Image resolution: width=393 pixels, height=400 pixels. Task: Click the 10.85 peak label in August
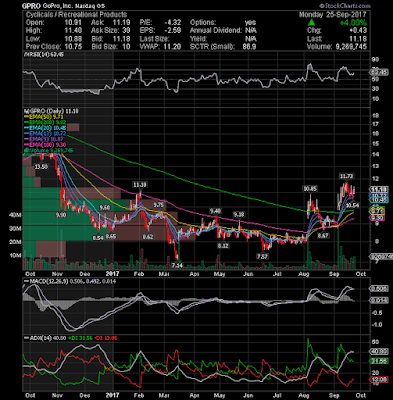pos(310,188)
